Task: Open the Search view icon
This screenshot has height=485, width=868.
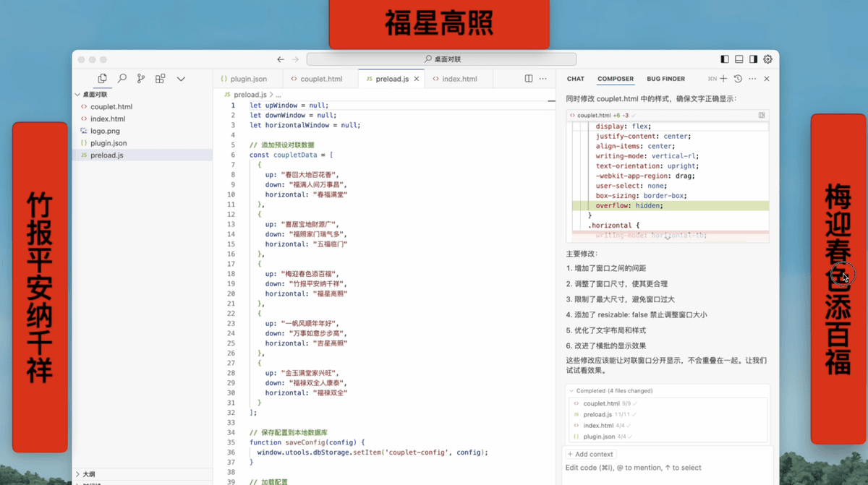Action: pyautogui.click(x=122, y=79)
